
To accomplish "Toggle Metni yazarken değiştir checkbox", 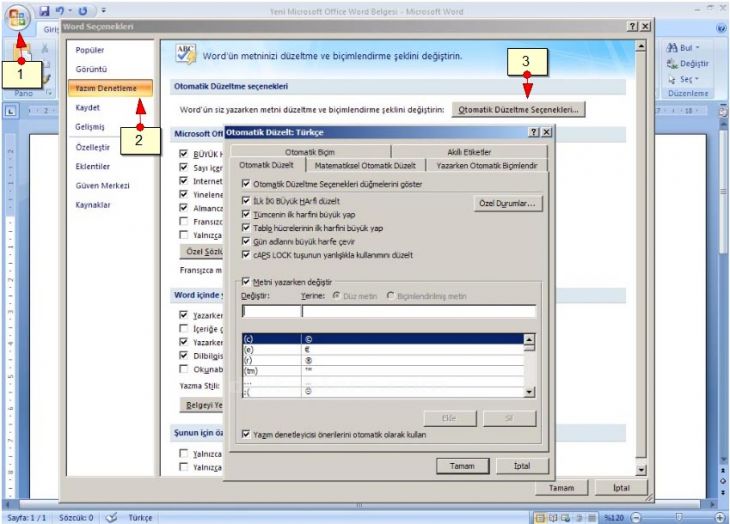I will tap(246, 282).
